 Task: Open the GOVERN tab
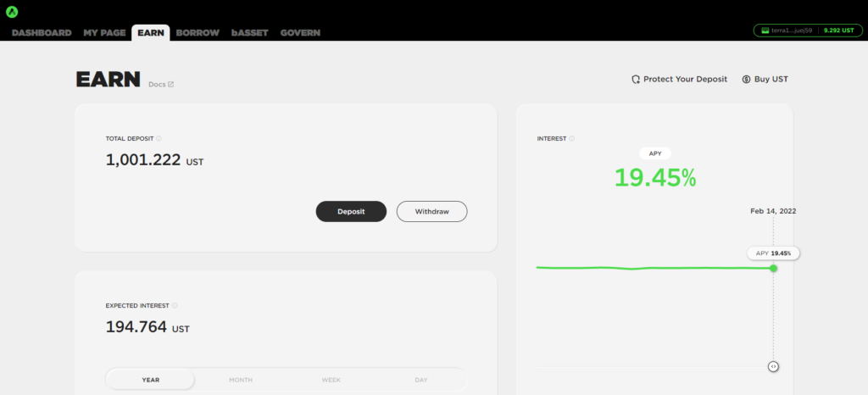click(x=300, y=33)
